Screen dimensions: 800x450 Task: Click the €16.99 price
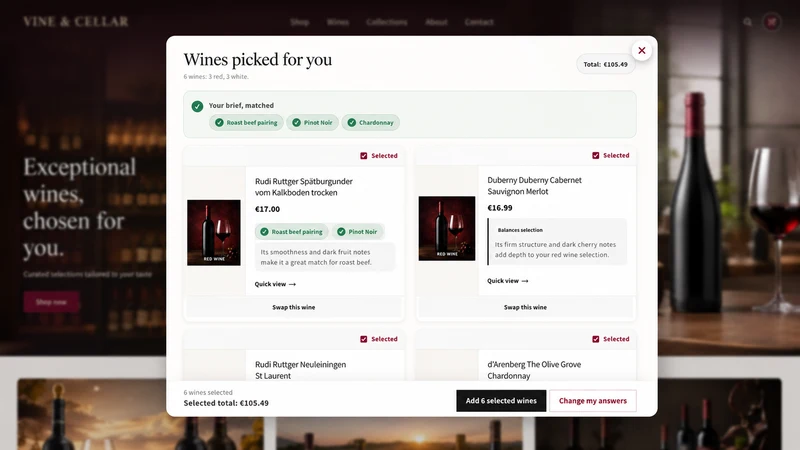(x=500, y=208)
